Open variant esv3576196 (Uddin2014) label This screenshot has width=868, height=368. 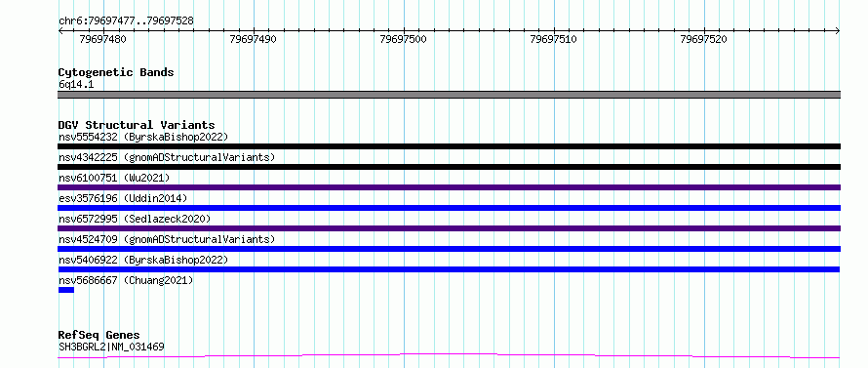click(x=123, y=198)
